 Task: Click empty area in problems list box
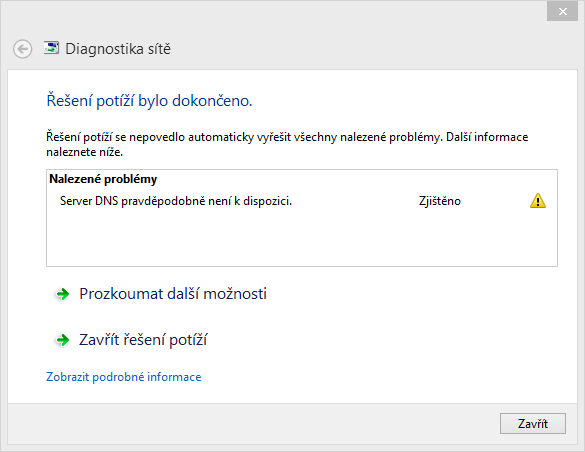point(302,239)
